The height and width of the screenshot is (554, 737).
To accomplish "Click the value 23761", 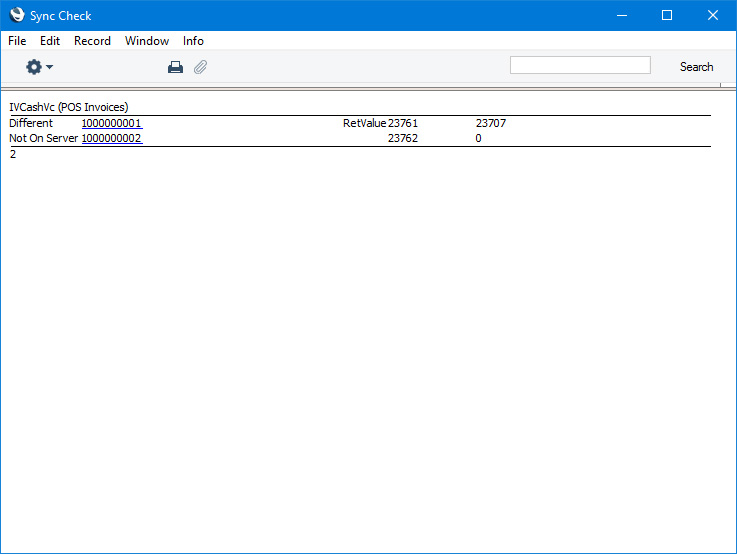I will tap(403, 123).
